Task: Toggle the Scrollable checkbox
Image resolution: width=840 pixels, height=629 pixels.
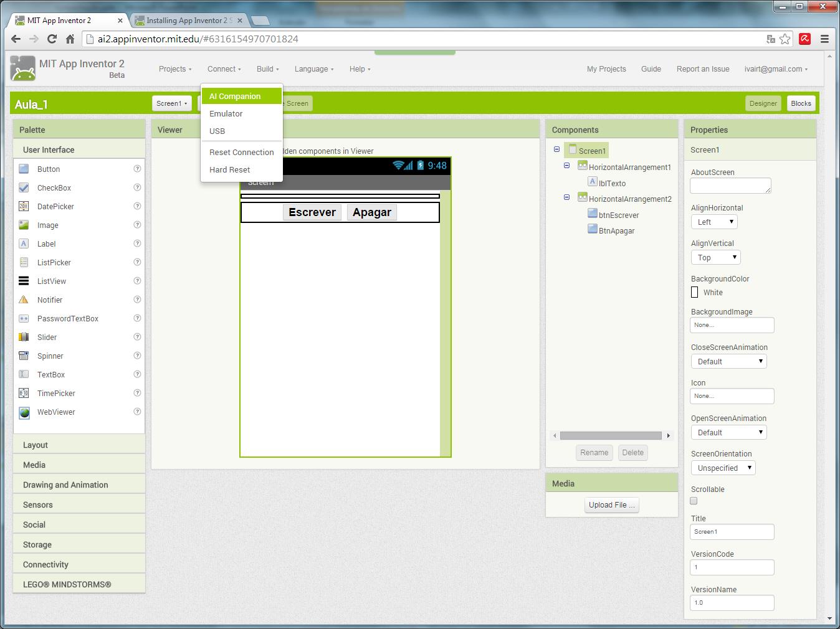Action: point(694,501)
